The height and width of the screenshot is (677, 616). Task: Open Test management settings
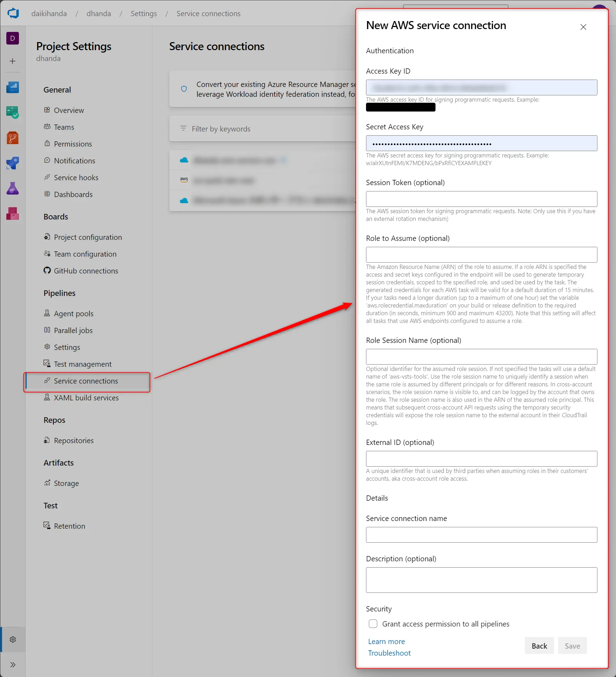coord(82,364)
